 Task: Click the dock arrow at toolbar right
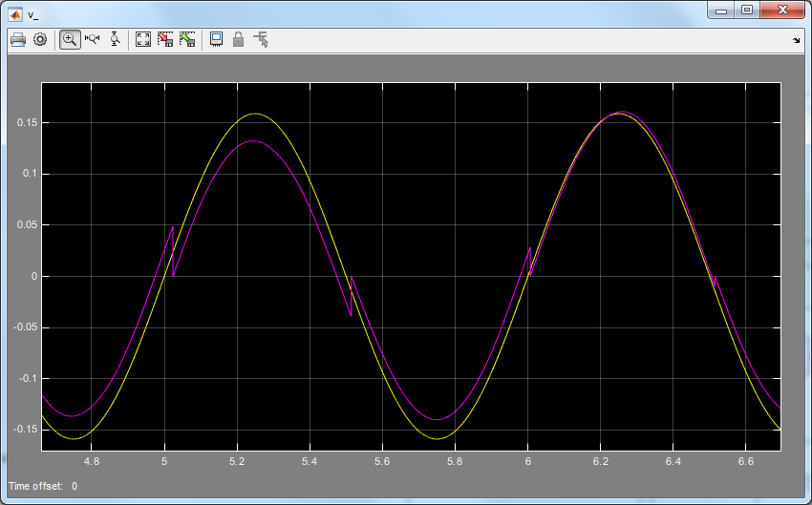tap(797, 41)
